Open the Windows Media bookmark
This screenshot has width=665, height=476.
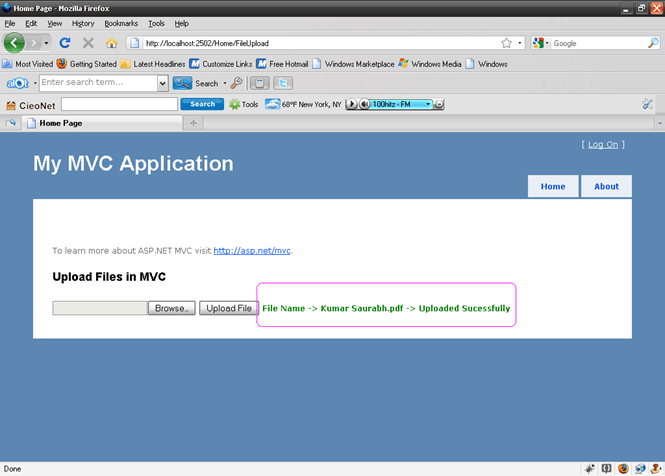430,64
